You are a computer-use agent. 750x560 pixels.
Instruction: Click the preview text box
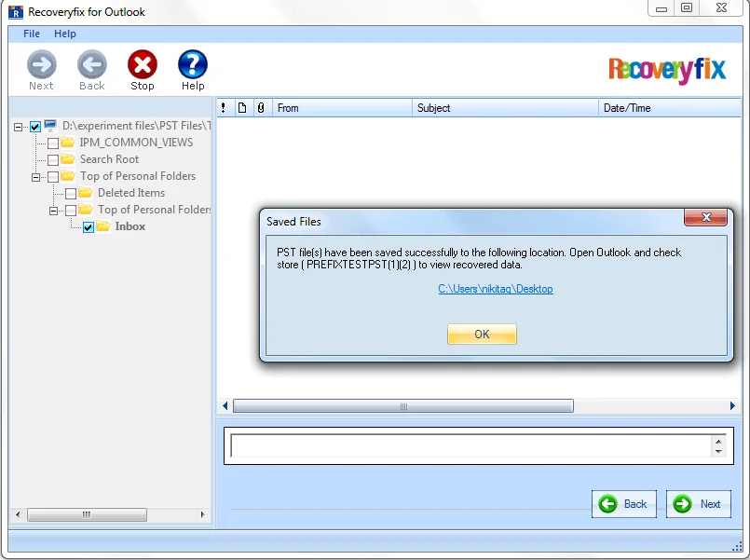click(471, 445)
